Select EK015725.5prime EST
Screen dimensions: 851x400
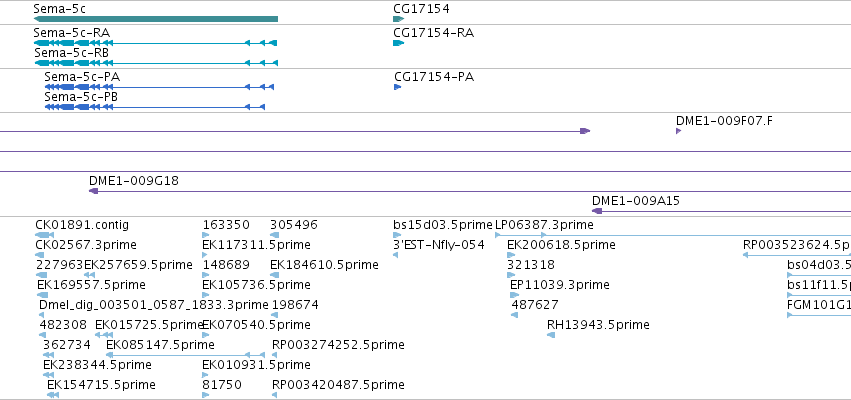click(x=149, y=325)
